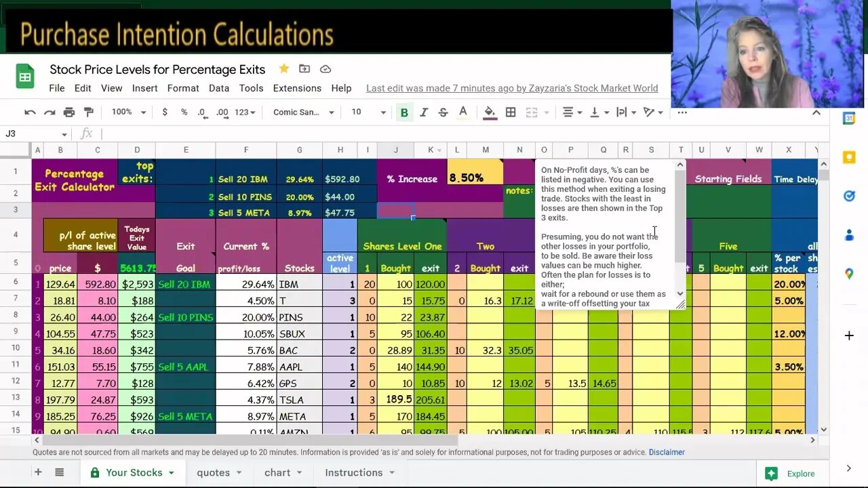
Task: Format cell as percent
Action: pyautogui.click(x=184, y=113)
